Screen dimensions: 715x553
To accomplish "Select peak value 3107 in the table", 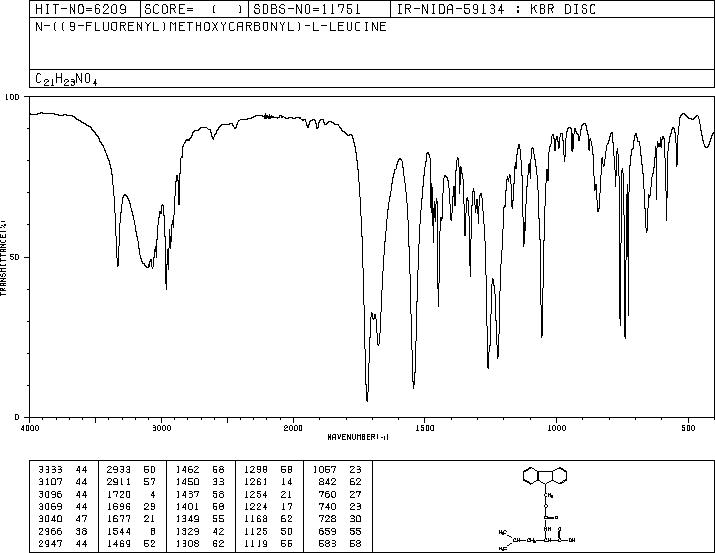I will click(x=50, y=482).
